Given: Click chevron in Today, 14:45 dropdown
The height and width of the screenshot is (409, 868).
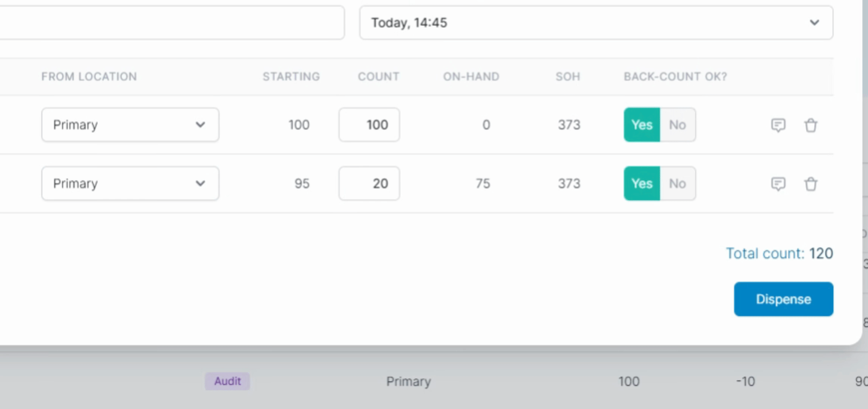Looking at the screenshot, I should (x=814, y=23).
